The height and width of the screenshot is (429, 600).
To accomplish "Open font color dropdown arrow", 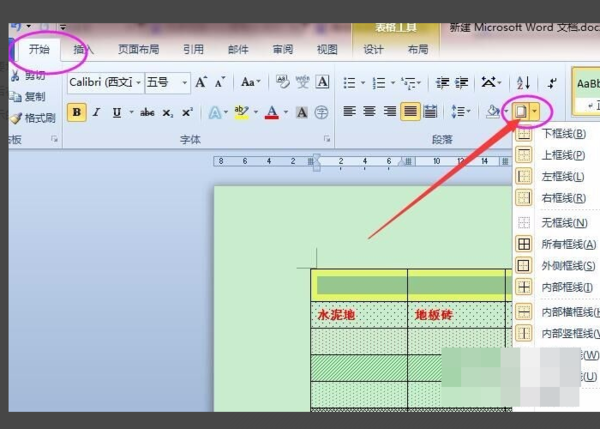I will point(286,112).
